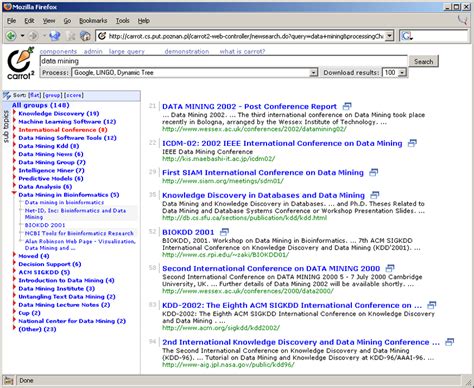This screenshot has height=388, width=474.
Task: Sort clusters by score
Action: (74, 95)
